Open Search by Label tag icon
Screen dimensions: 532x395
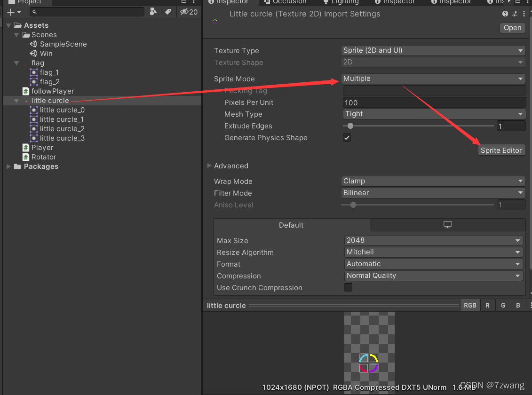tap(168, 12)
